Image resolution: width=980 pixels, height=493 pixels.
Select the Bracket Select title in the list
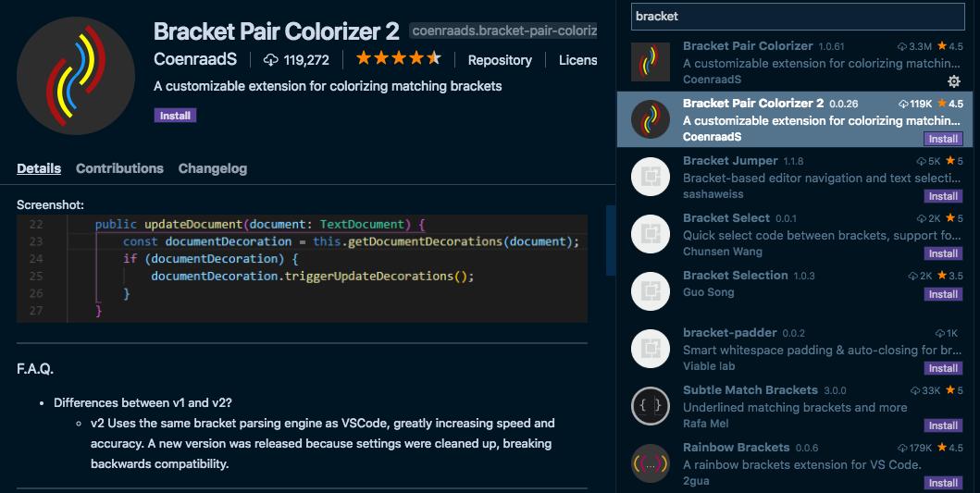coord(726,218)
